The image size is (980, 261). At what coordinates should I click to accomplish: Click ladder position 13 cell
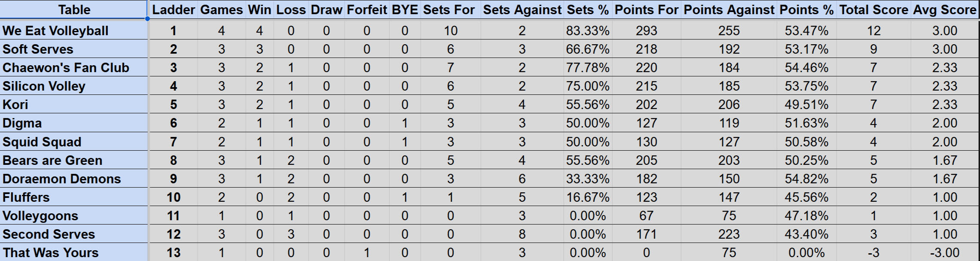[173, 252]
